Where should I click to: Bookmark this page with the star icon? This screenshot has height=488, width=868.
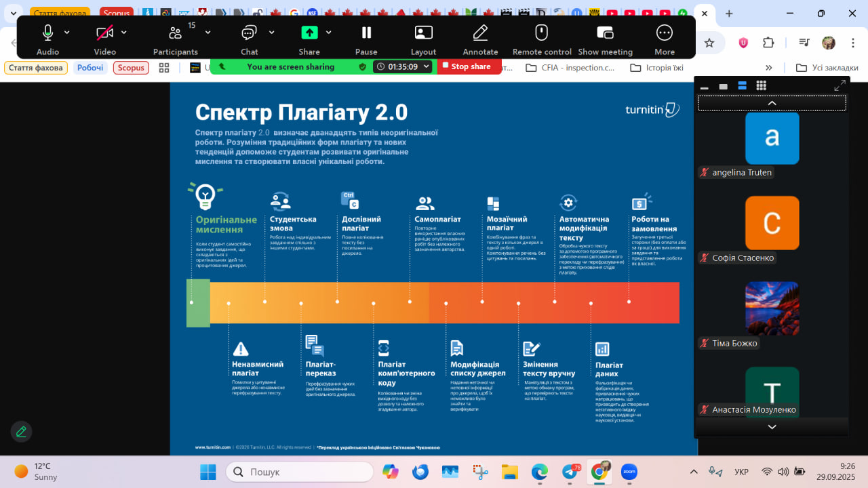[x=709, y=43]
